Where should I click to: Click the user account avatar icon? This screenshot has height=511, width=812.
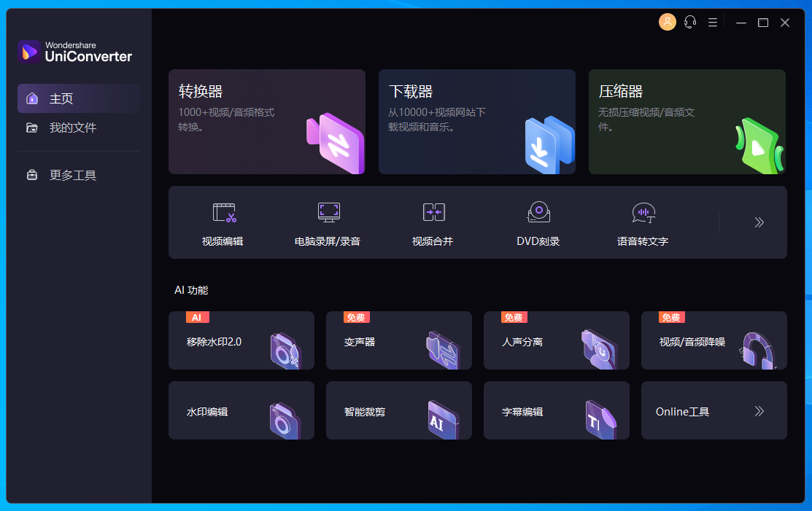click(667, 22)
